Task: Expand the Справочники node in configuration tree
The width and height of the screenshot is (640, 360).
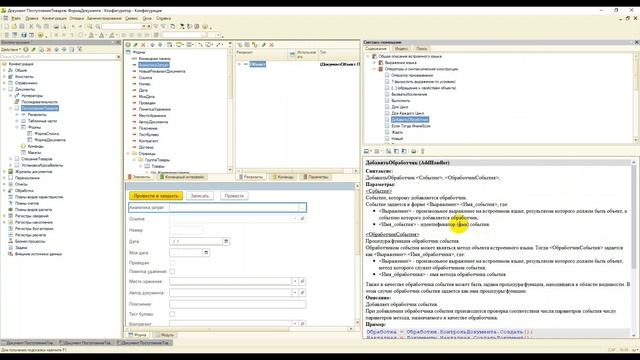Action: click(4, 83)
